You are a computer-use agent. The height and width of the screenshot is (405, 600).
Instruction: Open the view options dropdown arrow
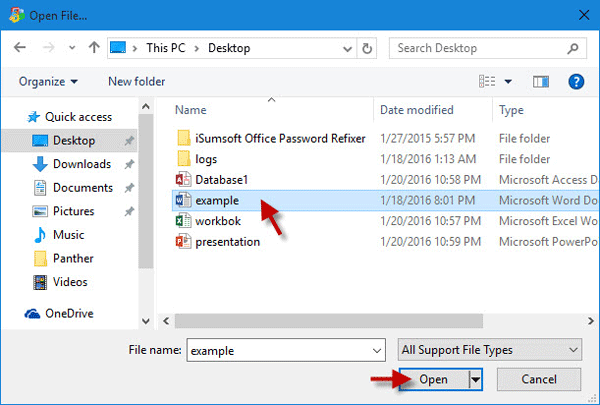click(x=508, y=82)
